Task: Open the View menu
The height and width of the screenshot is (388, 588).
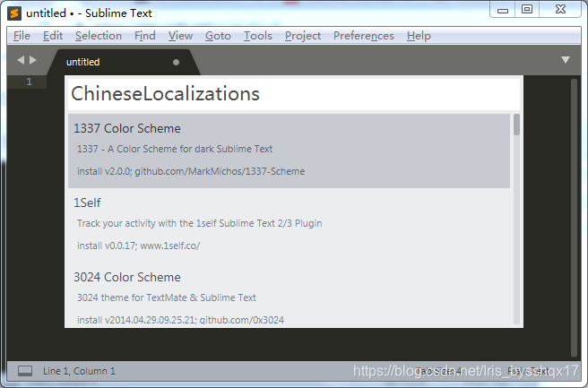Action: pyautogui.click(x=180, y=36)
